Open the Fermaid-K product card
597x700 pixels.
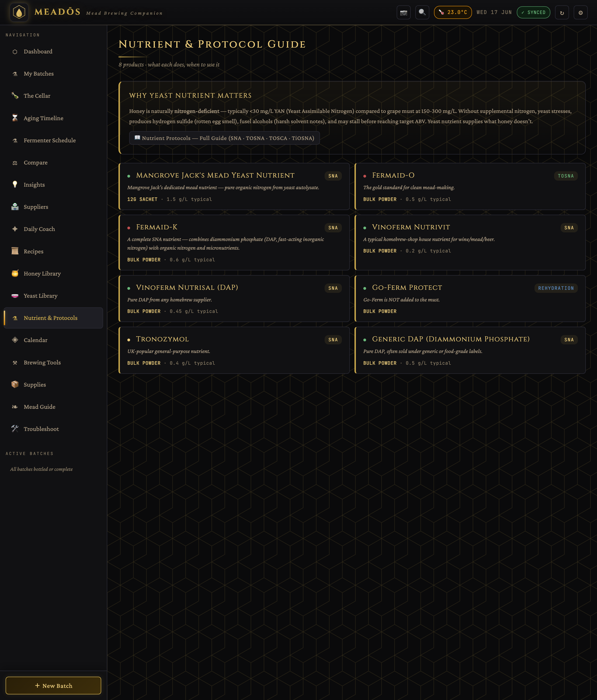coord(234,243)
